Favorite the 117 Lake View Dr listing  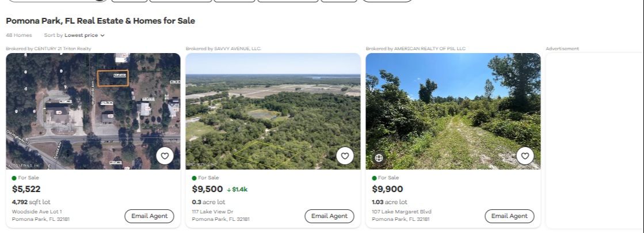click(x=345, y=156)
